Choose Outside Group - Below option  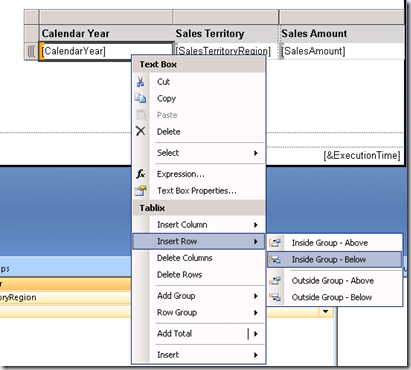(x=334, y=297)
